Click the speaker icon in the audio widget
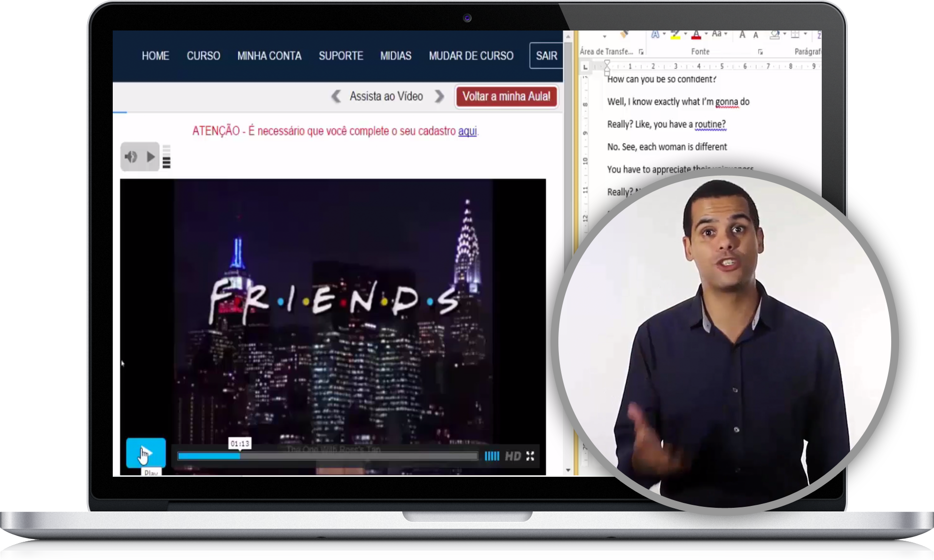934x560 pixels. 130,157
